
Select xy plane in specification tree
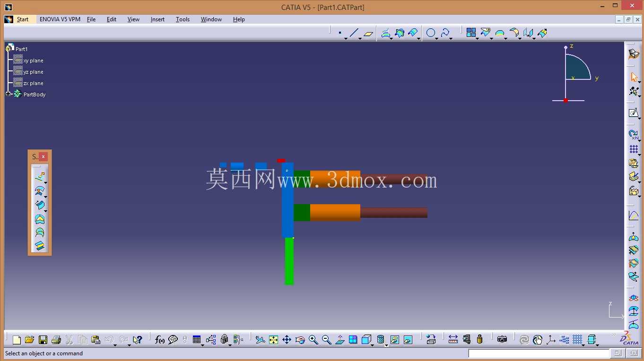(33, 60)
